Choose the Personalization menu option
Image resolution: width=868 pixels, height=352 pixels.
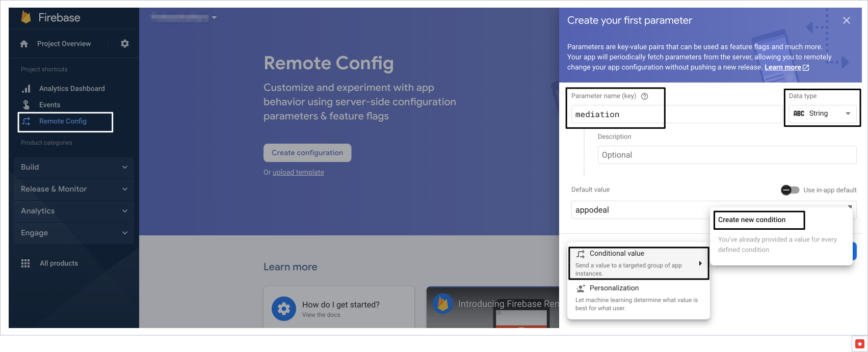click(x=638, y=297)
